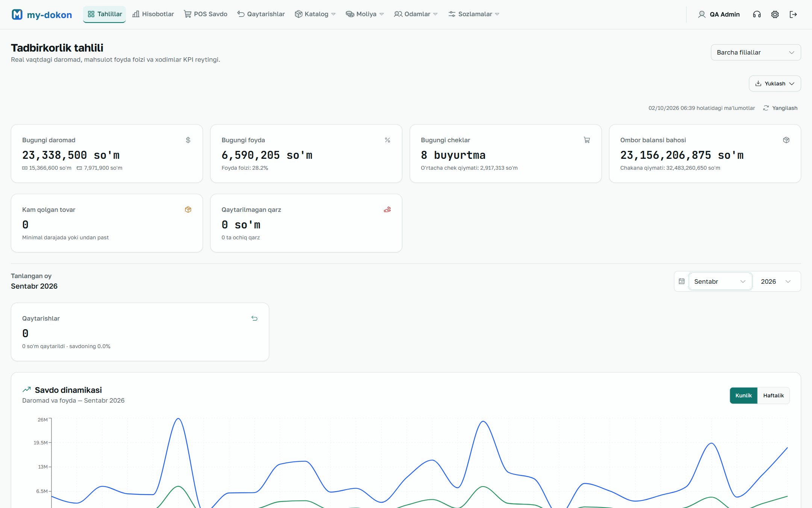Open support via the headset icon

pyautogui.click(x=757, y=14)
